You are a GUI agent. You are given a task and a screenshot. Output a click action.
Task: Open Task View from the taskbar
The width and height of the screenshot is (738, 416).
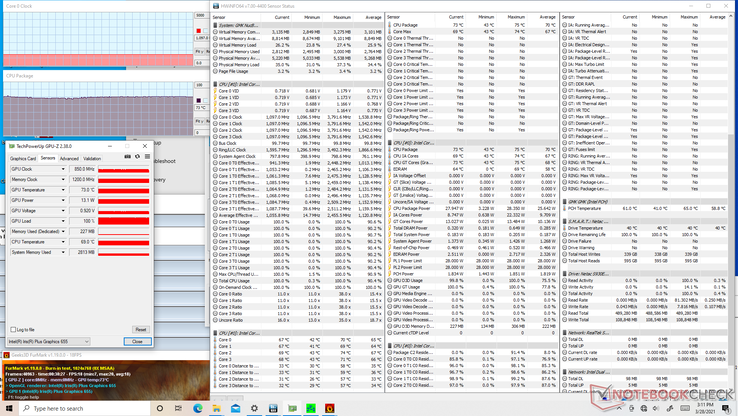178,408
